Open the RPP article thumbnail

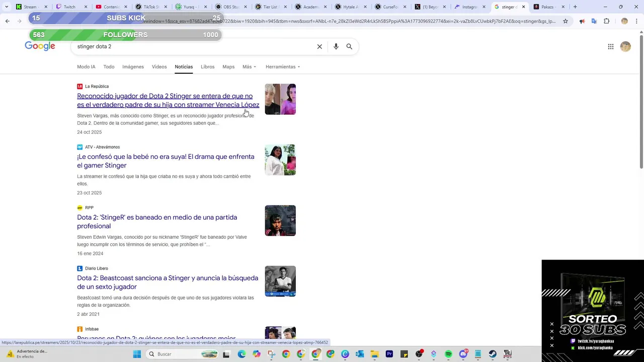click(280, 220)
